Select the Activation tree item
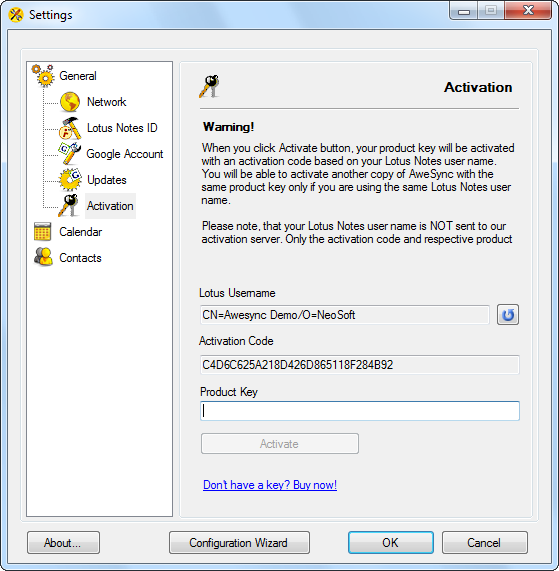Image resolution: width=559 pixels, height=571 pixels. pyautogui.click(x=110, y=206)
